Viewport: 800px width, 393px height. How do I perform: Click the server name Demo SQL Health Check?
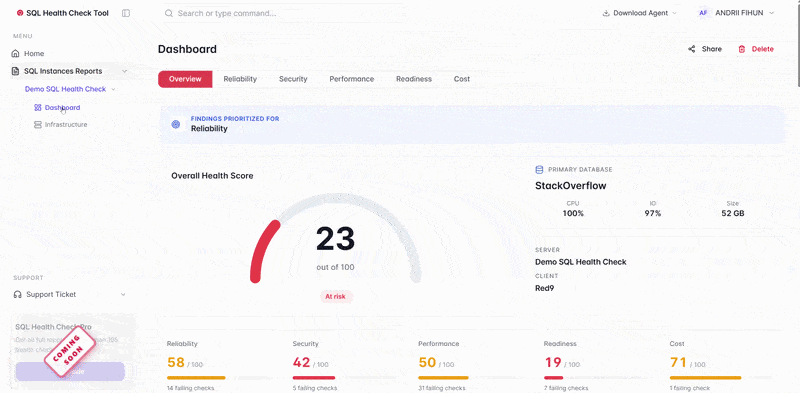[x=581, y=262]
